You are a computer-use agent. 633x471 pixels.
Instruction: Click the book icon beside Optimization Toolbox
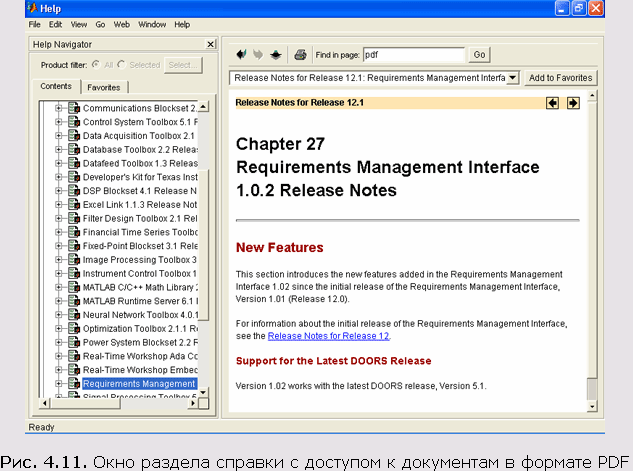(74, 329)
